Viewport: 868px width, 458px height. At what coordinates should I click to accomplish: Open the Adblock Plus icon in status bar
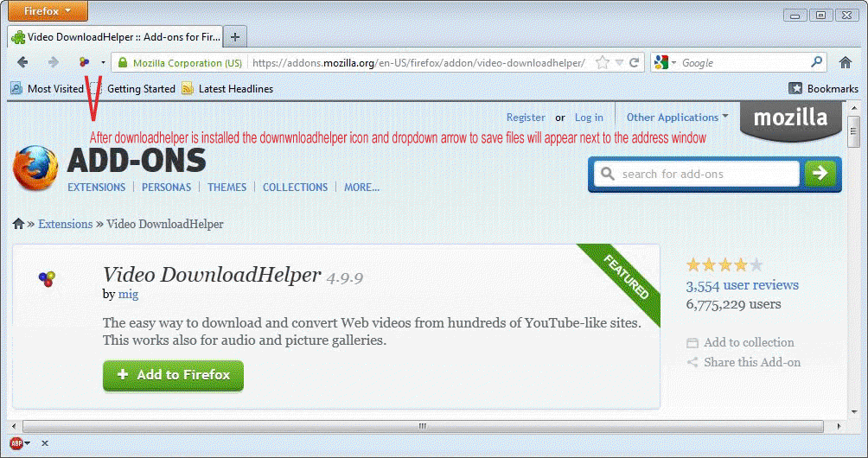pos(16,443)
